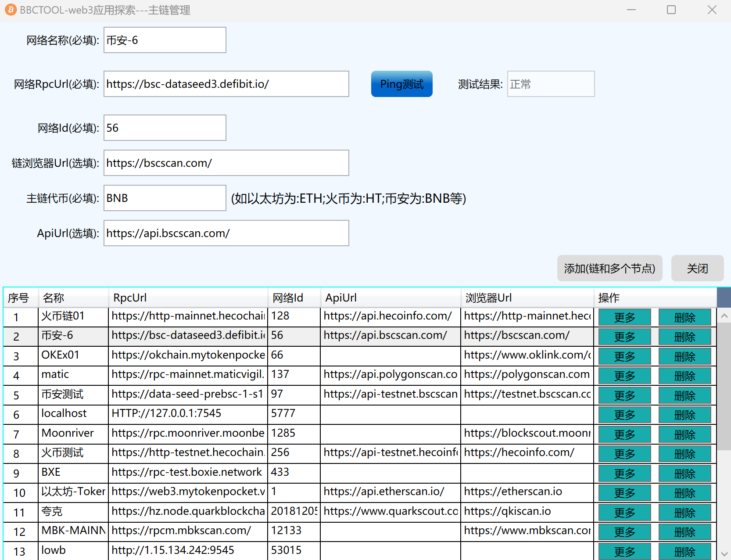Focus the 网络RpcUrl text box

(226, 84)
